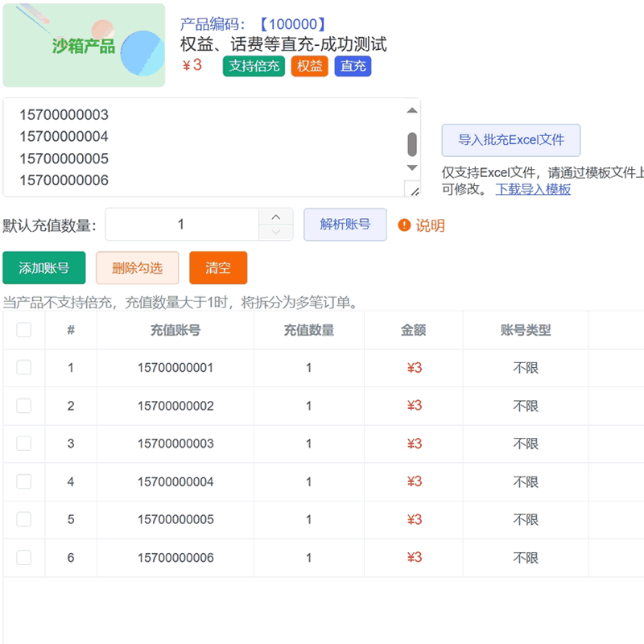
Task: Toggle the select-all checkbox in table header
Action: point(24,330)
